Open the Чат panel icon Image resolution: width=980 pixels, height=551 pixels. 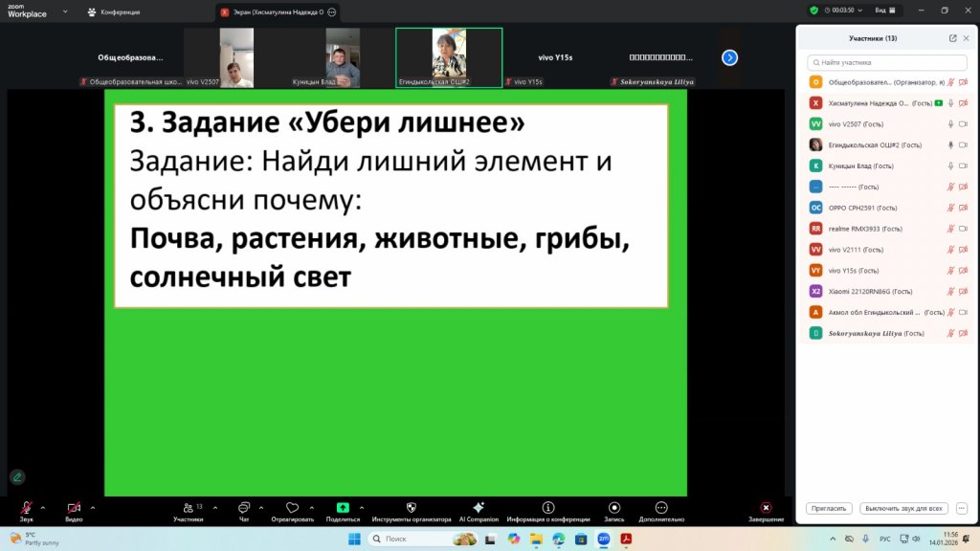[x=244, y=508]
